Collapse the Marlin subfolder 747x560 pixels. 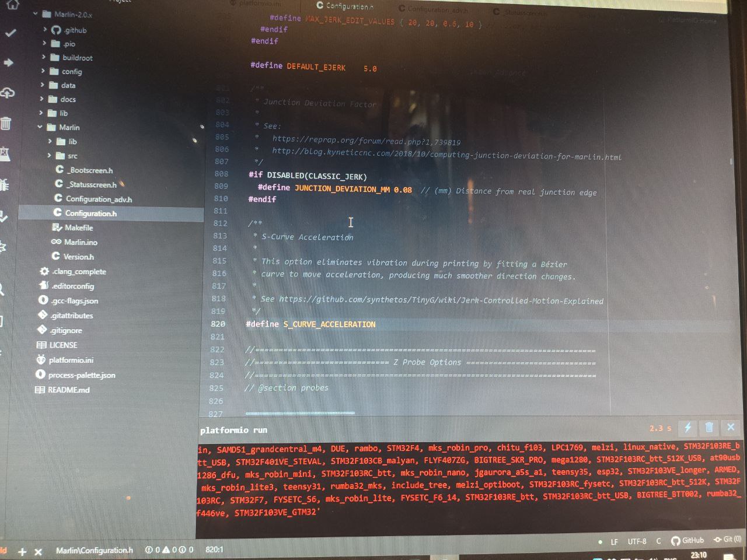coord(40,127)
